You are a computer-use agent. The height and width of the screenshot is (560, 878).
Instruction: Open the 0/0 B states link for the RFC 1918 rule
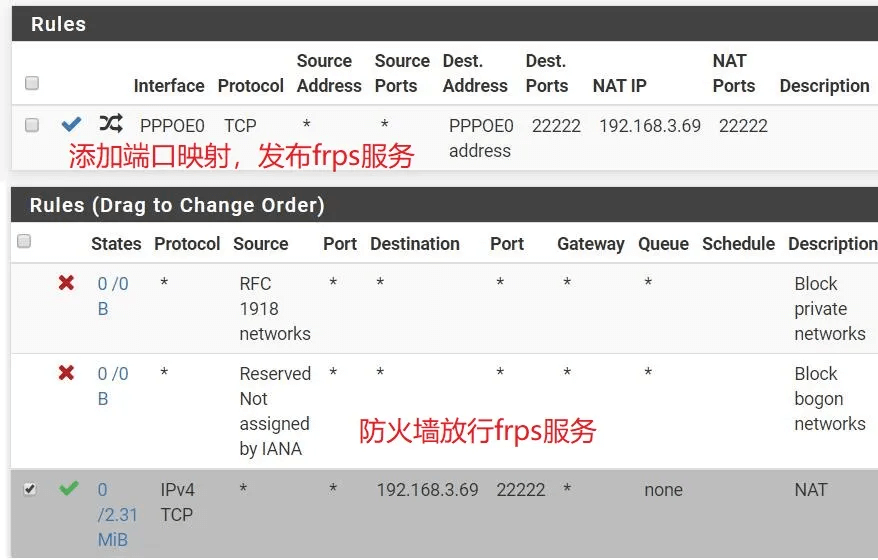pos(112,296)
